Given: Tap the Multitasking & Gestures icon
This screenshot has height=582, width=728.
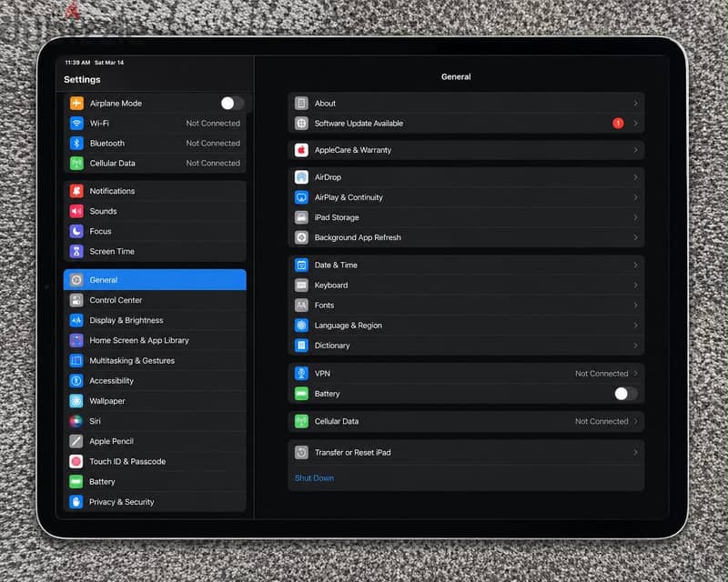Looking at the screenshot, I should tap(76, 361).
